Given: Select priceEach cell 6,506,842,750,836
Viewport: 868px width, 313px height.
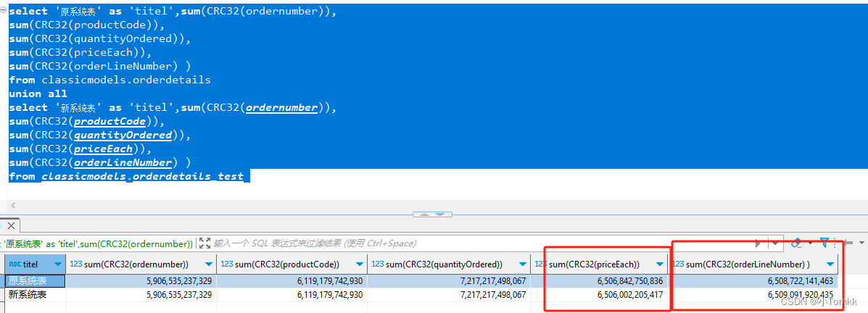Looking at the screenshot, I should pos(599,281).
